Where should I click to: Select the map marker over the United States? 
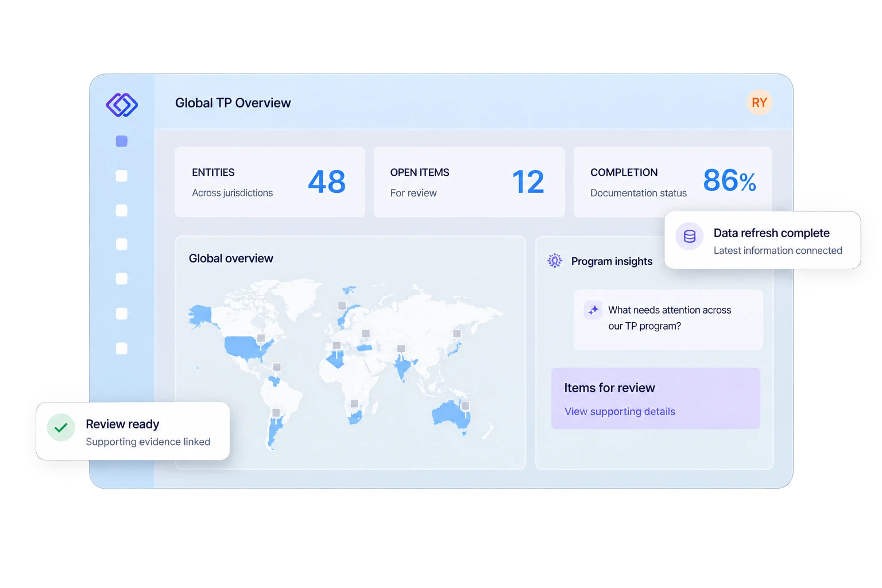(261, 338)
